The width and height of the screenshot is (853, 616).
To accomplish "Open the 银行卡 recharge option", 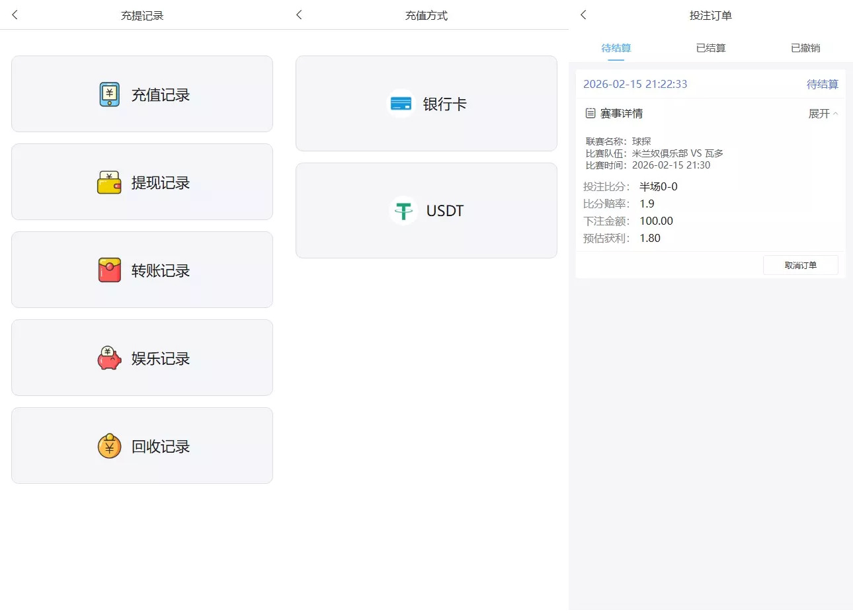I will (x=426, y=103).
